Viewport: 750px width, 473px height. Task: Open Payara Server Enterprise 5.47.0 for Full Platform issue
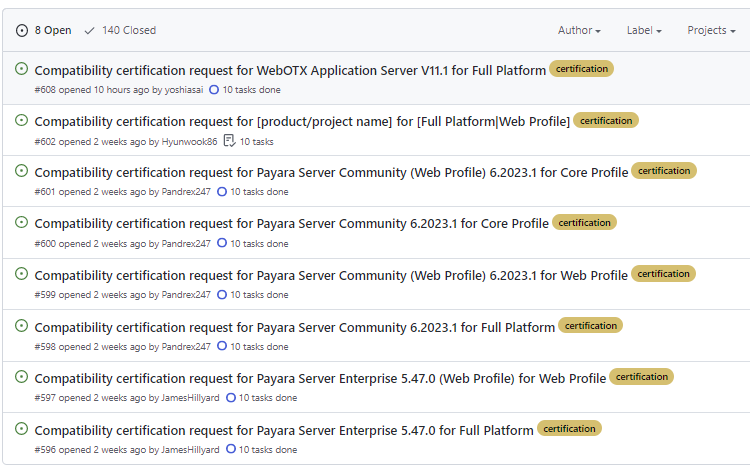(x=284, y=430)
